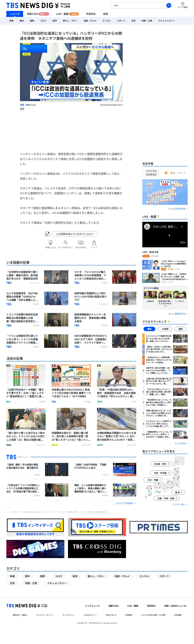Screen dimensions: 194x644
Task: Open このエリアの記事へ link
Action: click(126, 503)
